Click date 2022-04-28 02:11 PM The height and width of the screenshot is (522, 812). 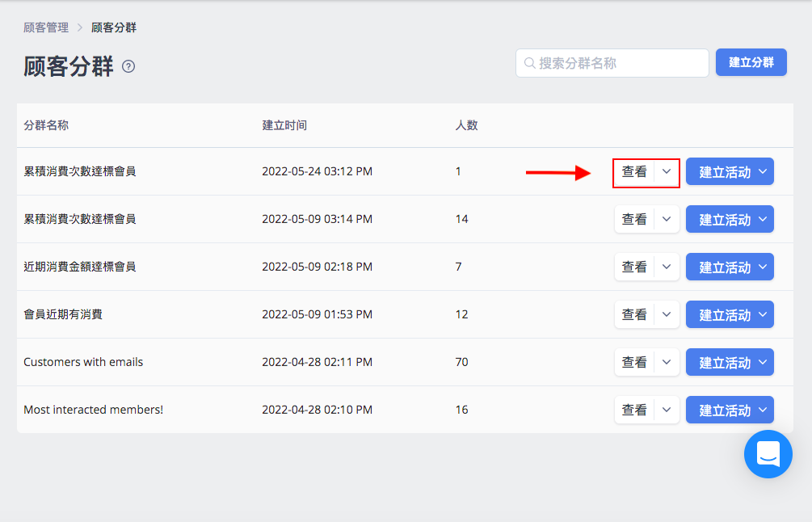pos(317,362)
